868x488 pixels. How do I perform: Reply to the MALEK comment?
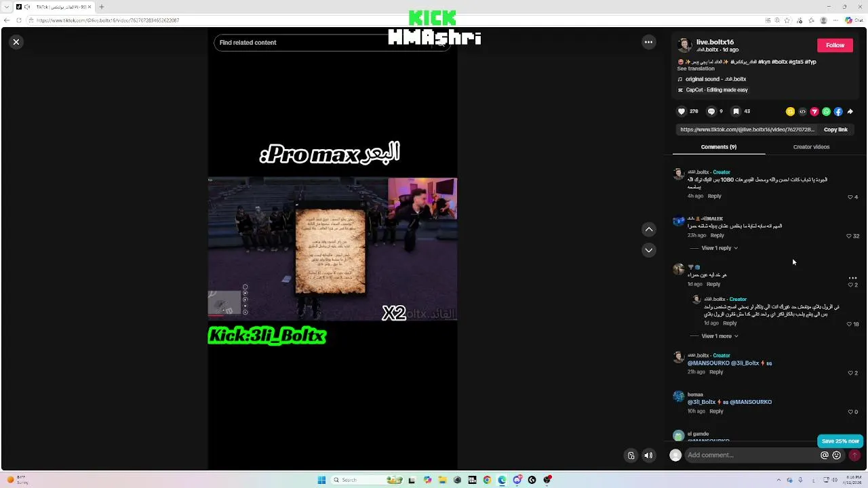point(717,235)
